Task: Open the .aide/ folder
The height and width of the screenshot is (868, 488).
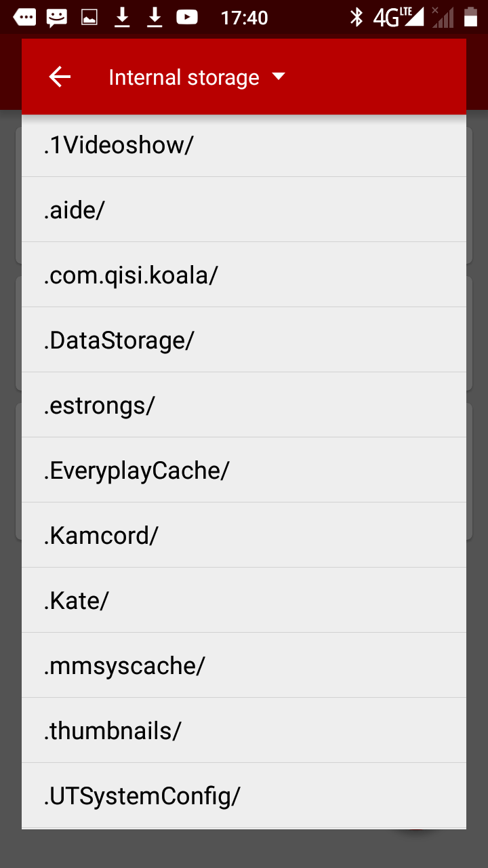Action: [x=244, y=210]
